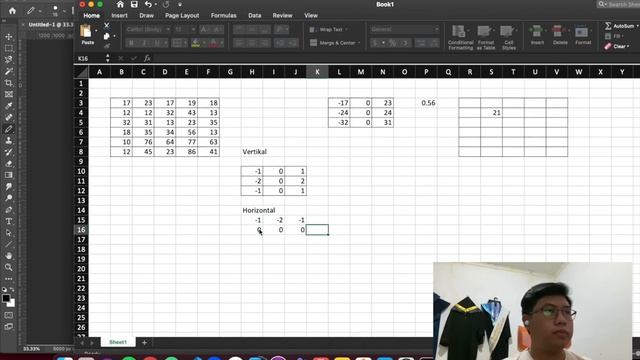Viewport: 640px width, 360px height.
Task: Click the Photoshop foreground color swatch
Action: pos(6,298)
